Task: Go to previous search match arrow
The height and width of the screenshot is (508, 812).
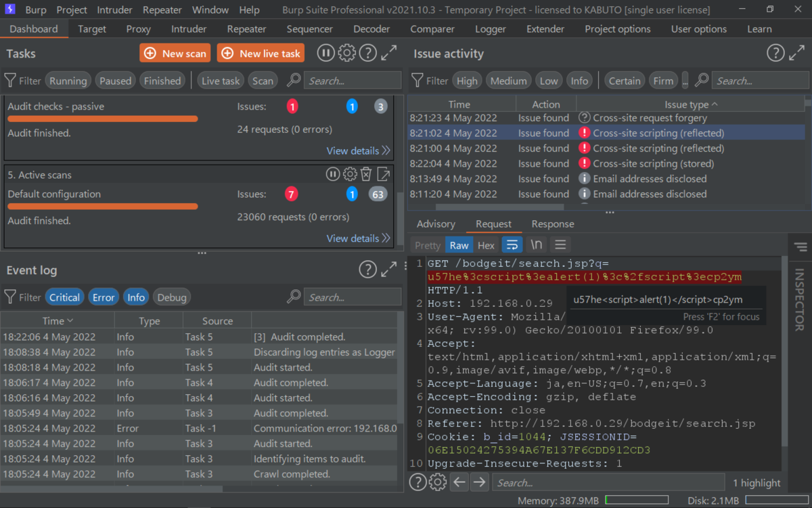Action: [459, 482]
